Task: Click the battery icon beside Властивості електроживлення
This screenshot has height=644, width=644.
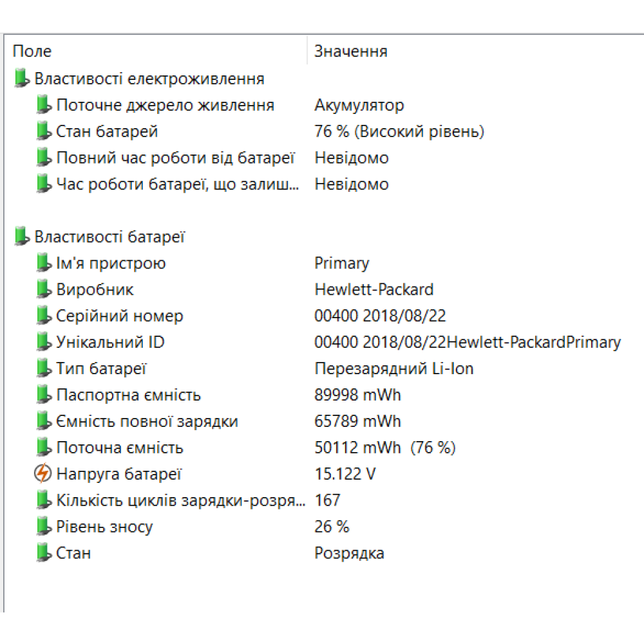Action: pyautogui.click(x=22, y=79)
